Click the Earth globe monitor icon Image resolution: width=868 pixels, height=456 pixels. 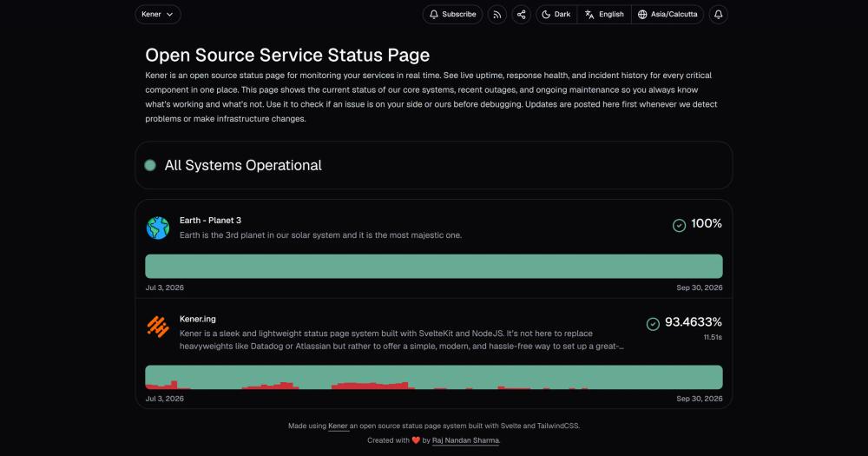tap(158, 228)
